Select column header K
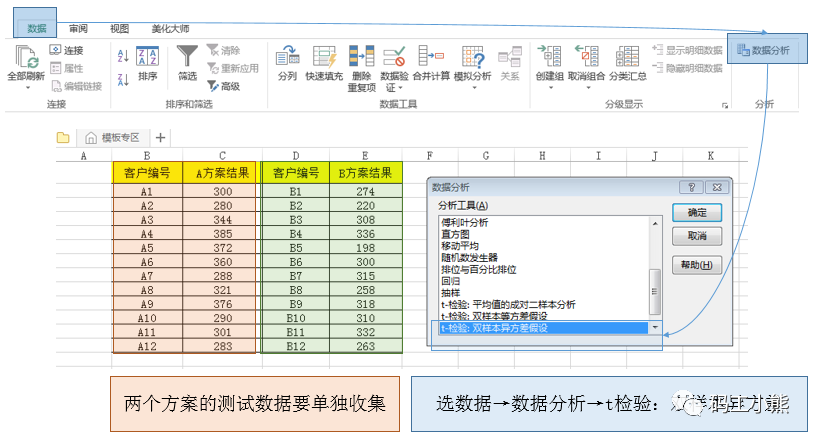This screenshot has height=440, width=816. [710, 155]
